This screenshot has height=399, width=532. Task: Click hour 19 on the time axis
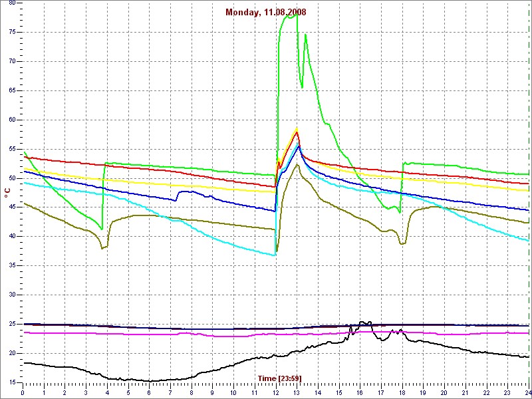[424, 393]
